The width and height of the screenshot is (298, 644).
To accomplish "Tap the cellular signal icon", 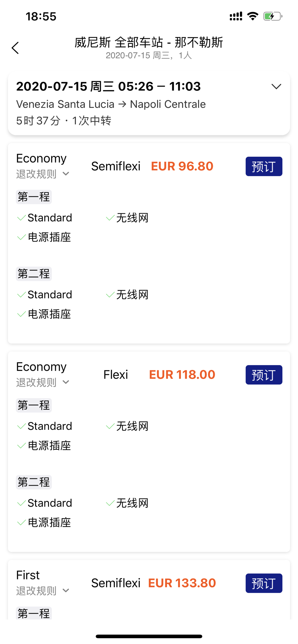I will 236,16.
